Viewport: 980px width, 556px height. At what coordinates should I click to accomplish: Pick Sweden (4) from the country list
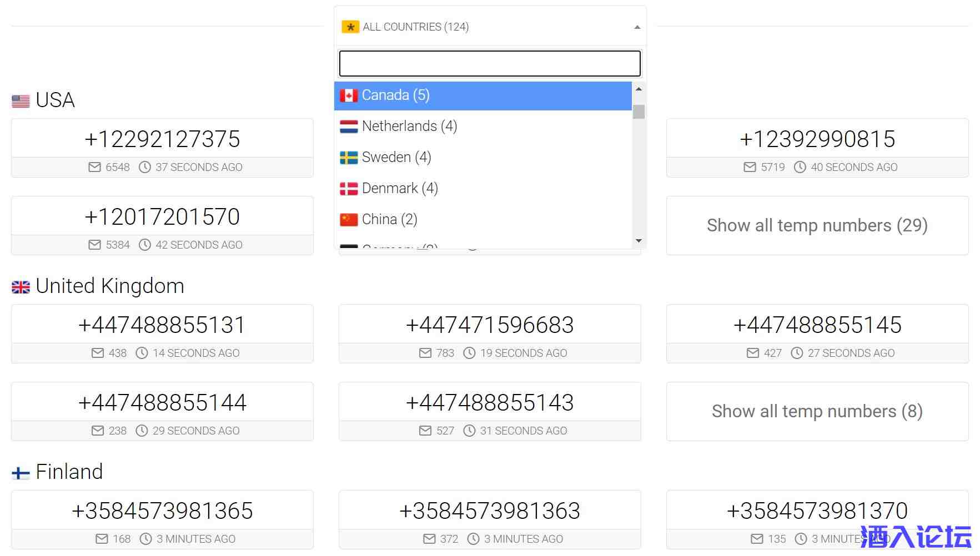396,158
